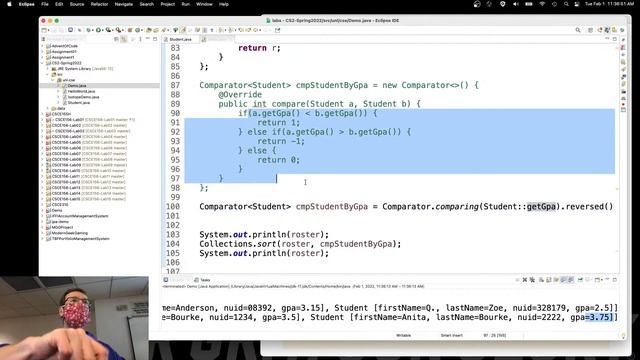
Task: Click 'Smart Insert' status bar entry
Action: 451,336
